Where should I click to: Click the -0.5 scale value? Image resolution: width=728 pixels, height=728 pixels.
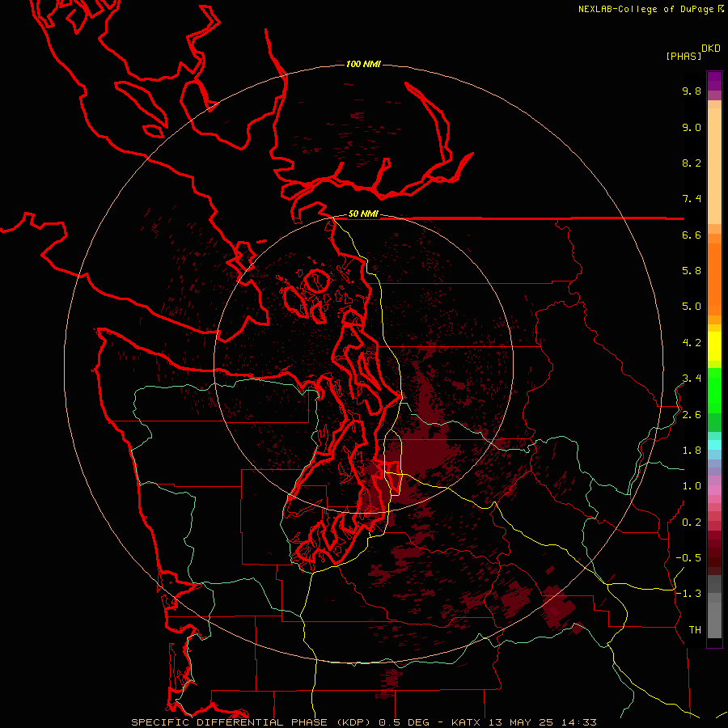coord(688,558)
